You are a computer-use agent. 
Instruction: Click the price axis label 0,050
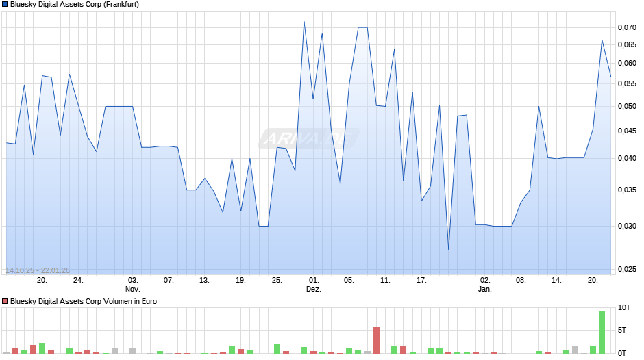(627, 106)
